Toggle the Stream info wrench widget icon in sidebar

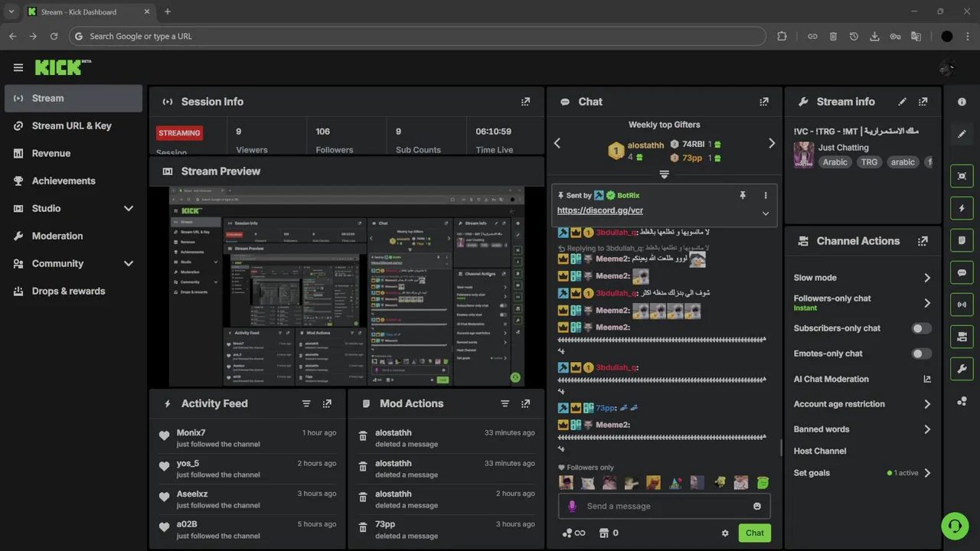(962, 369)
